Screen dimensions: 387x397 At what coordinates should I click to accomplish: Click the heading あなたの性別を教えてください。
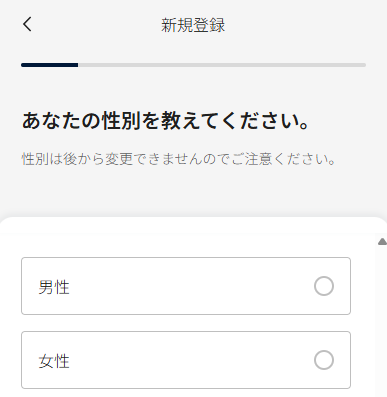166,120
